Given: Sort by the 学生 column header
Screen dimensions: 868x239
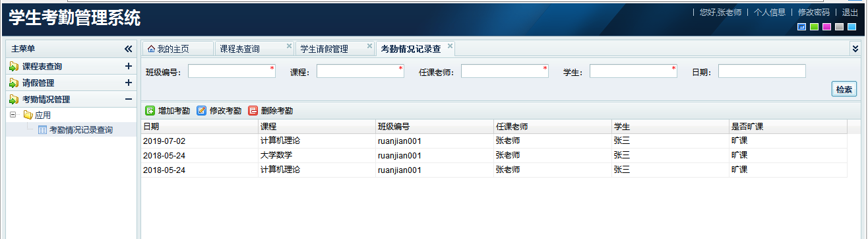Looking at the screenshot, I should [x=670, y=126].
